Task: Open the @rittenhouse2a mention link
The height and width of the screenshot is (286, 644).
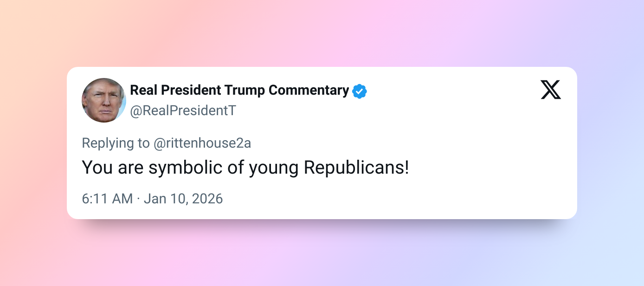Action: pos(202,143)
